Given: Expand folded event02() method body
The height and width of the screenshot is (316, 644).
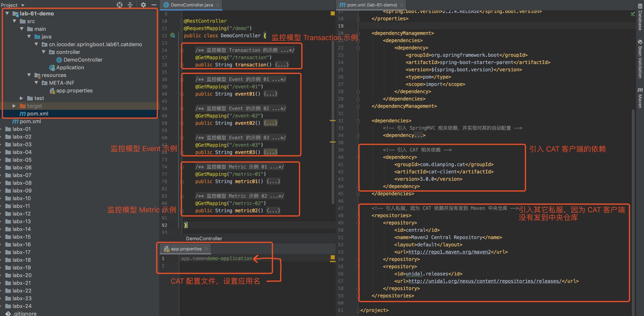Looking at the screenshot, I should (x=271, y=123).
